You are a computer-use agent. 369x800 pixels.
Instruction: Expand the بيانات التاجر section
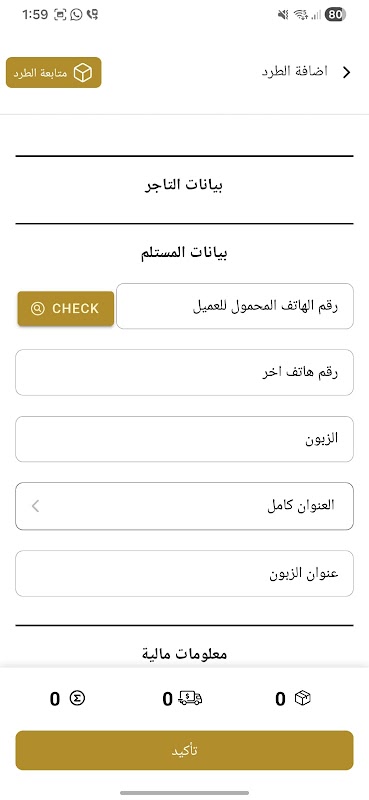pos(184,185)
